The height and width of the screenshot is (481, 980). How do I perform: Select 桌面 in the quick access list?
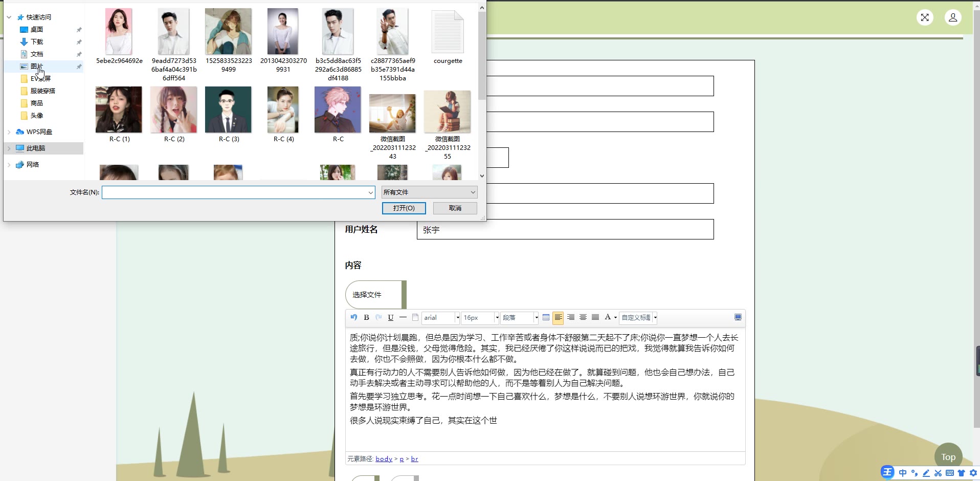[37, 30]
